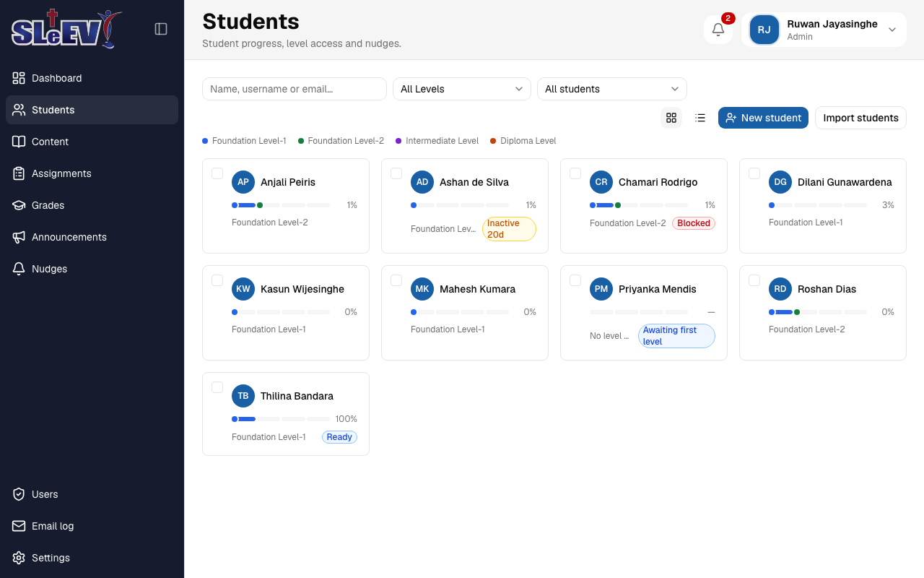
Task: Click the Diploma Level legend item
Action: [523, 141]
